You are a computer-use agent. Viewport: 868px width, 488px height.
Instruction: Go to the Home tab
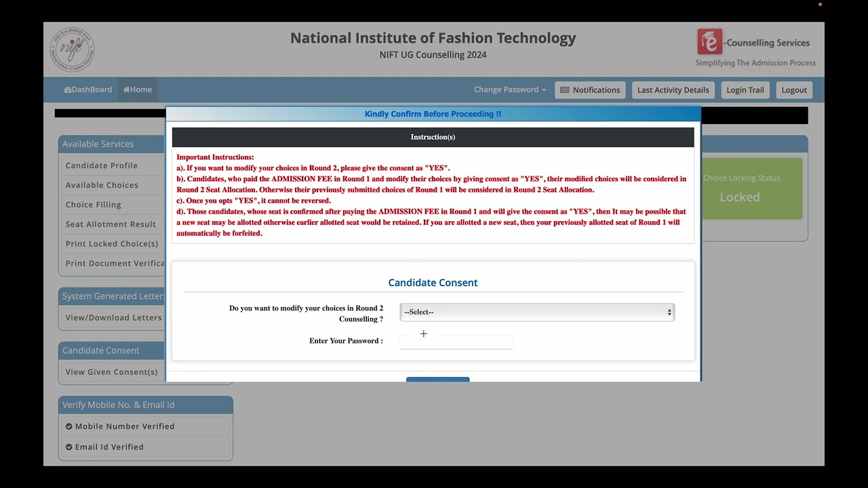click(x=138, y=89)
